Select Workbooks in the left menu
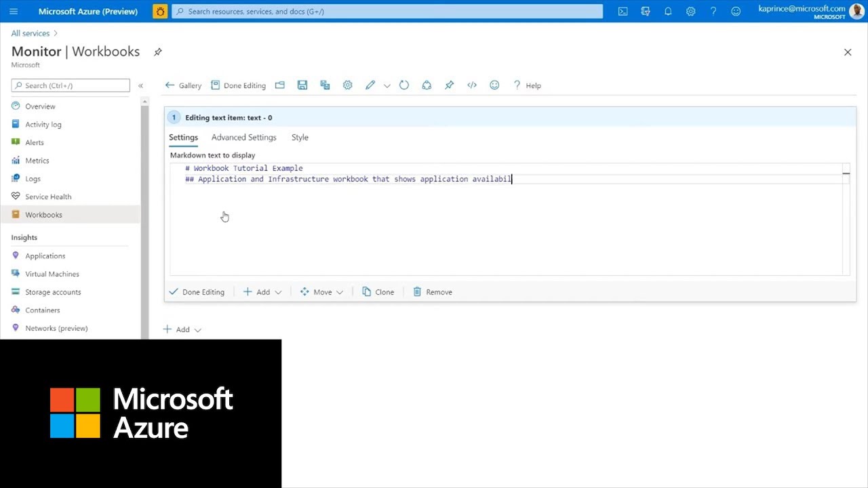Image resolution: width=868 pixels, height=488 pixels. (x=71, y=215)
